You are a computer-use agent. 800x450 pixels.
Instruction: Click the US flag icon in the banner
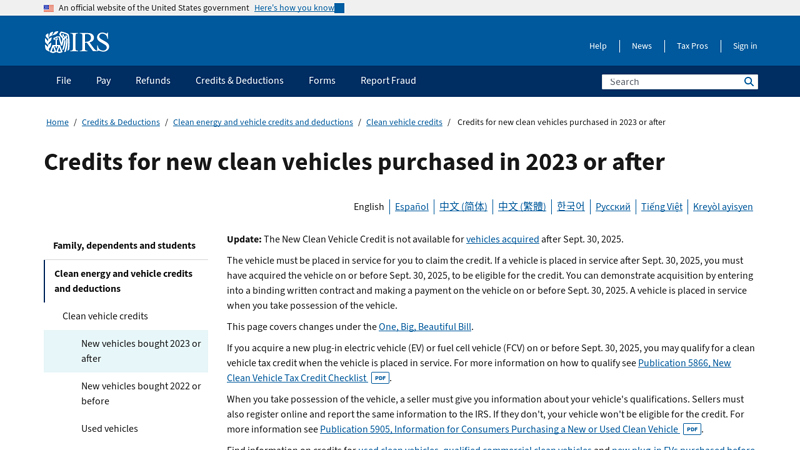point(49,8)
